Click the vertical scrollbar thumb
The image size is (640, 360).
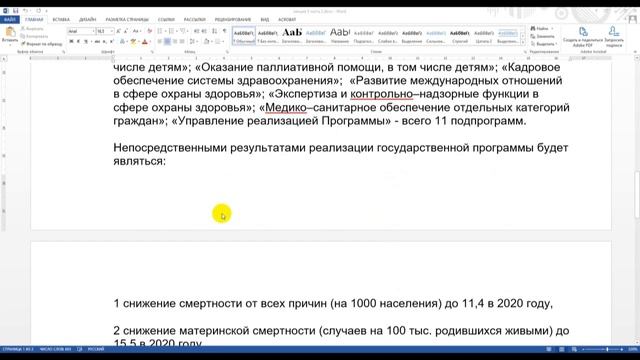[x=637, y=195]
